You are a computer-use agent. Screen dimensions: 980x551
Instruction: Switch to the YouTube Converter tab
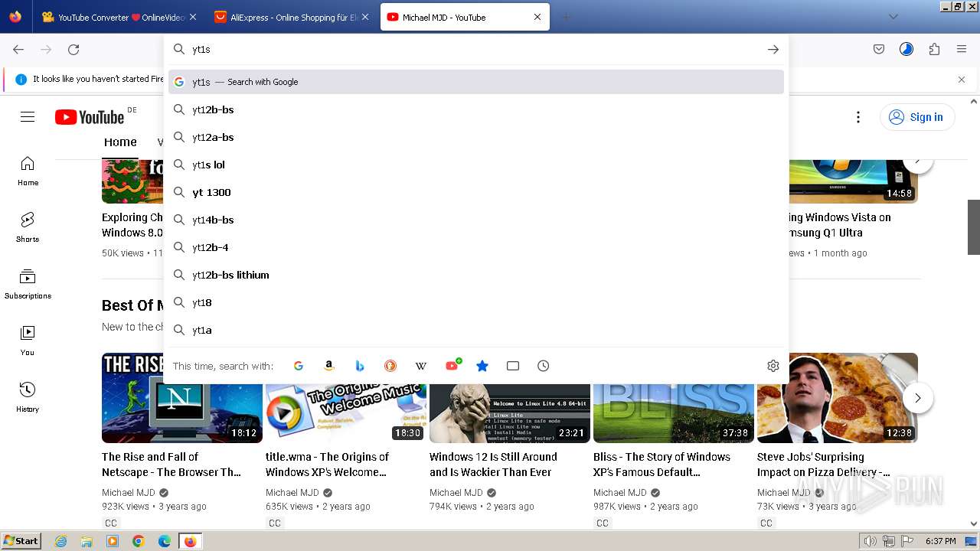tap(120, 17)
